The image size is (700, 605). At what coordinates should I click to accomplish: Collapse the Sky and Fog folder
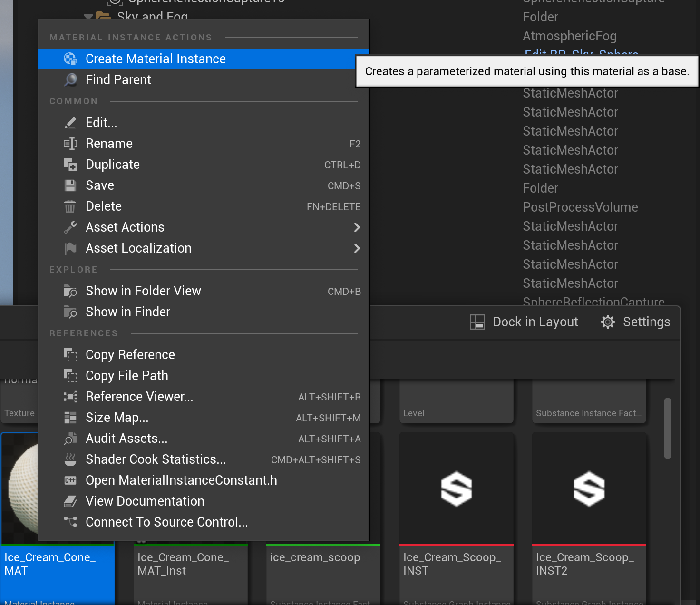[x=88, y=17]
